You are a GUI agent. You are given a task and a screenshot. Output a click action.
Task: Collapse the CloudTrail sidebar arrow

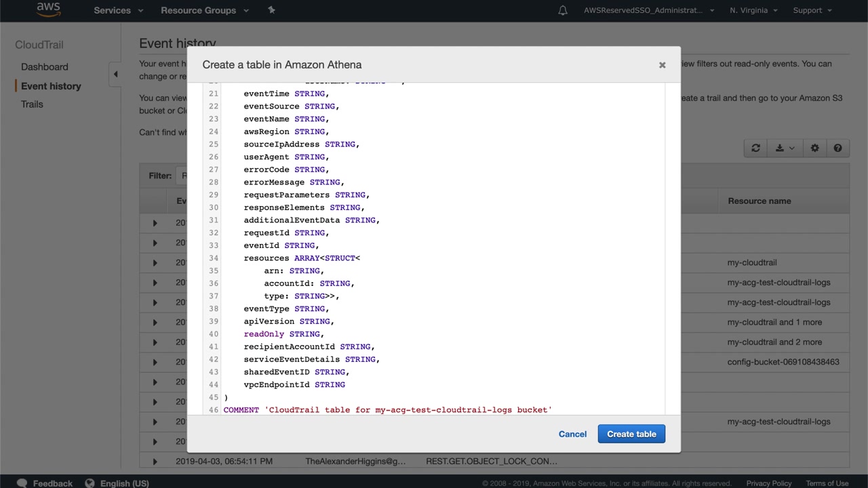(115, 74)
